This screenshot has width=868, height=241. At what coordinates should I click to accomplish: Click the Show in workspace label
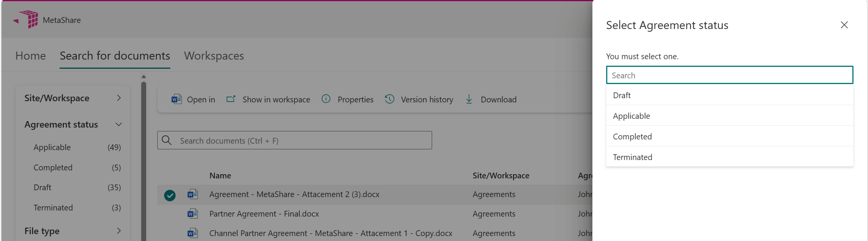click(276, 100)
